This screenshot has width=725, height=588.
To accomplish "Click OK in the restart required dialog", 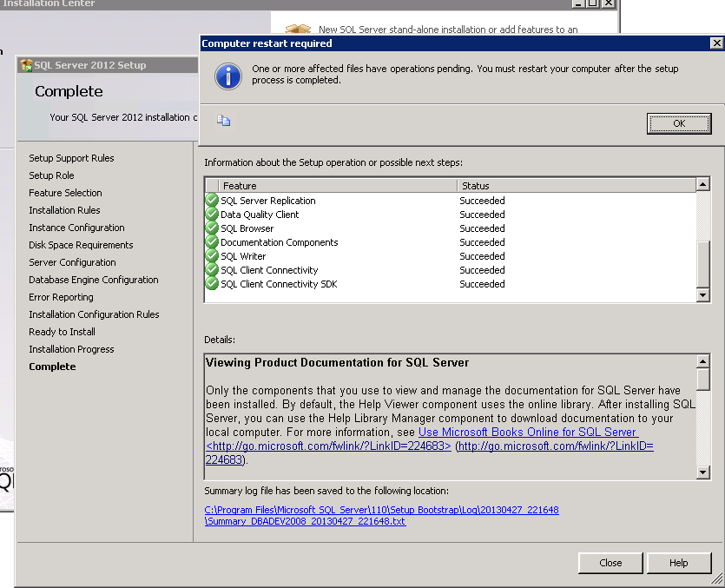I will 679,123.
